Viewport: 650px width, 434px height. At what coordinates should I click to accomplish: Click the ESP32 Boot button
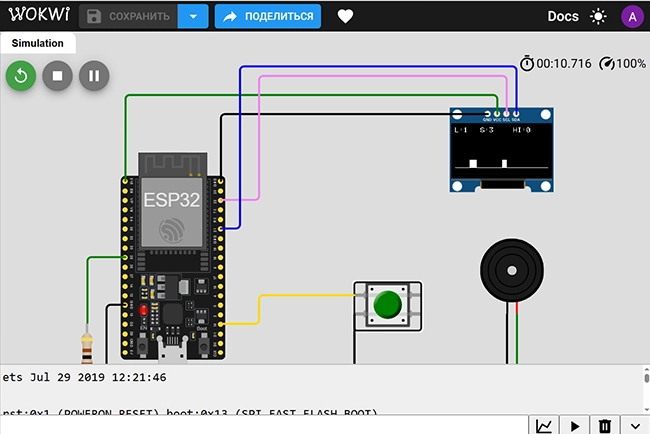[x=204, y=347]
